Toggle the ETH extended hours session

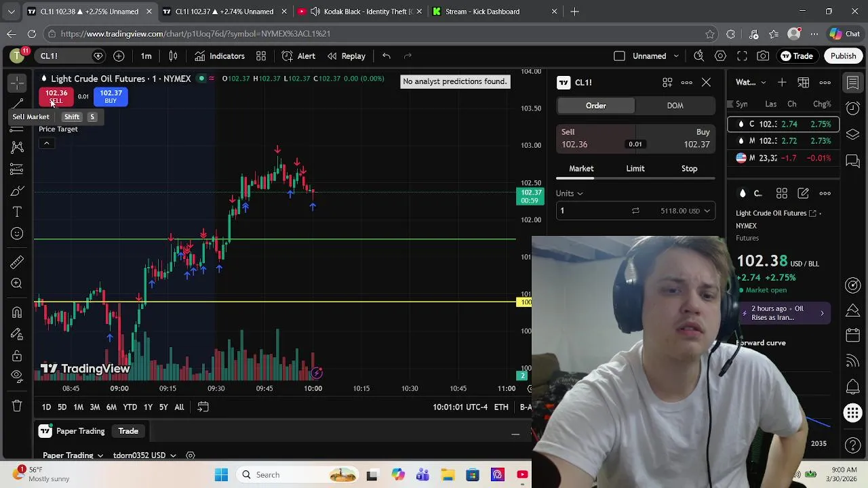(x=501, y=407)
